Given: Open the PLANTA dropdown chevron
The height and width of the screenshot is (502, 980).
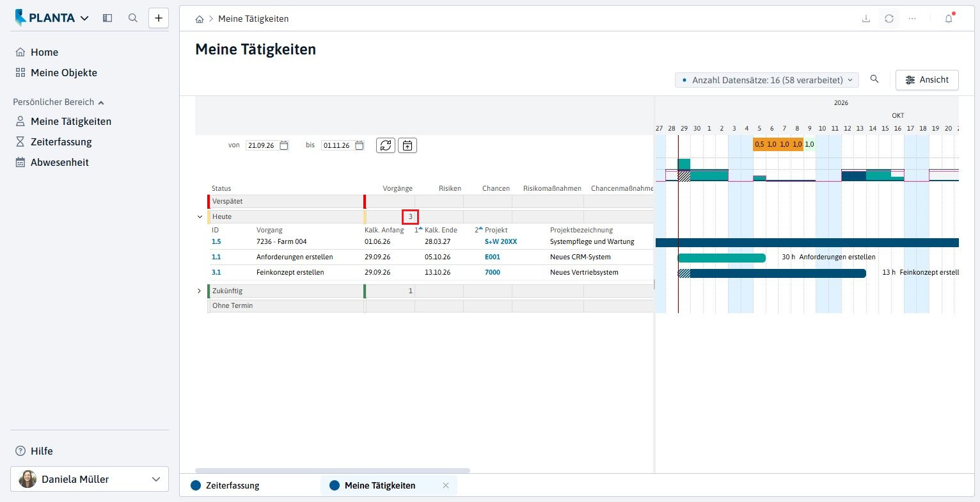Looking at the screenshot, I should pyautogui.click(x=84, y=19).
